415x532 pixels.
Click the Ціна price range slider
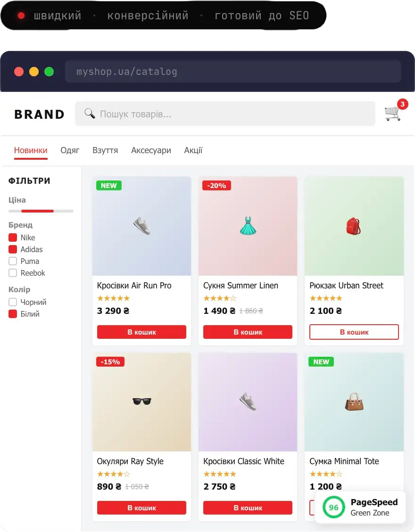[41, 211]
